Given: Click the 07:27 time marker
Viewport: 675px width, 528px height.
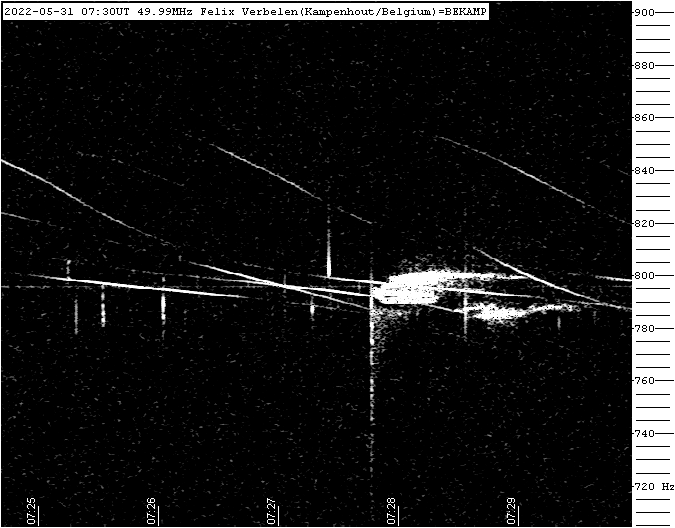Looking at the screenshot, I should tap(271, 511).
